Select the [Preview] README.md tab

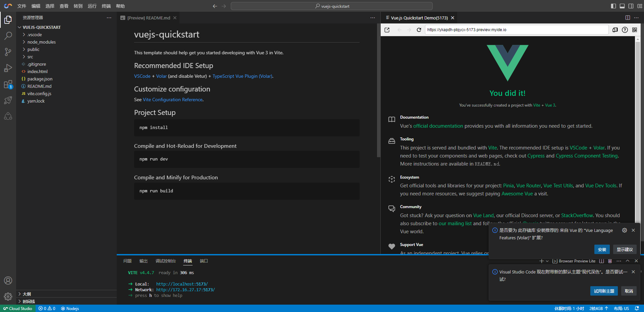[148, 18]
